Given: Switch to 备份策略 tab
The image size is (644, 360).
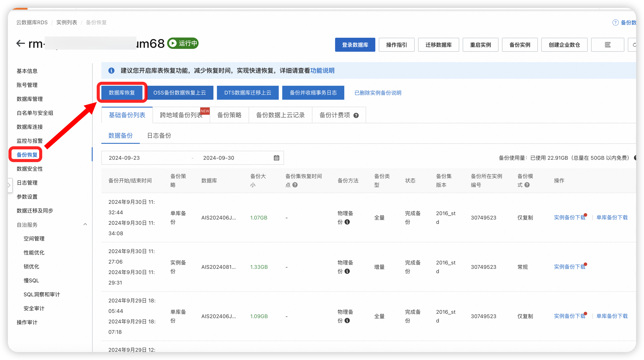Looking at the screenshot, I should click(229, 115).
